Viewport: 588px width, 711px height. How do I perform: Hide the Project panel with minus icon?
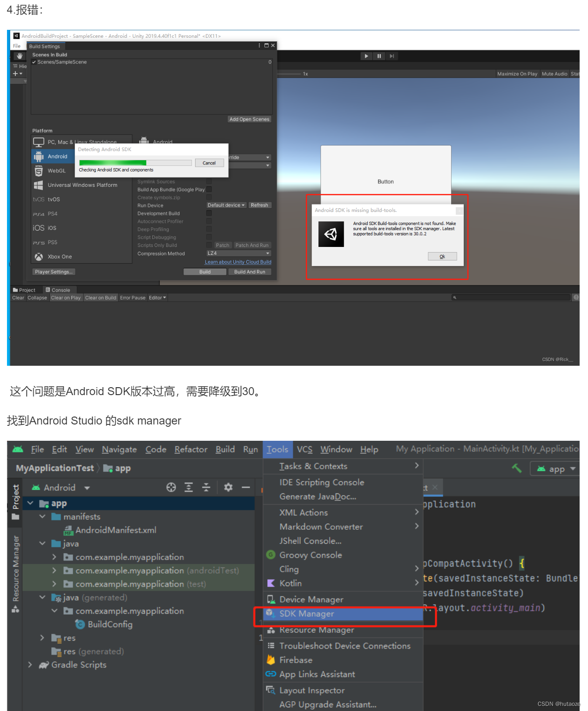[246, 487]
